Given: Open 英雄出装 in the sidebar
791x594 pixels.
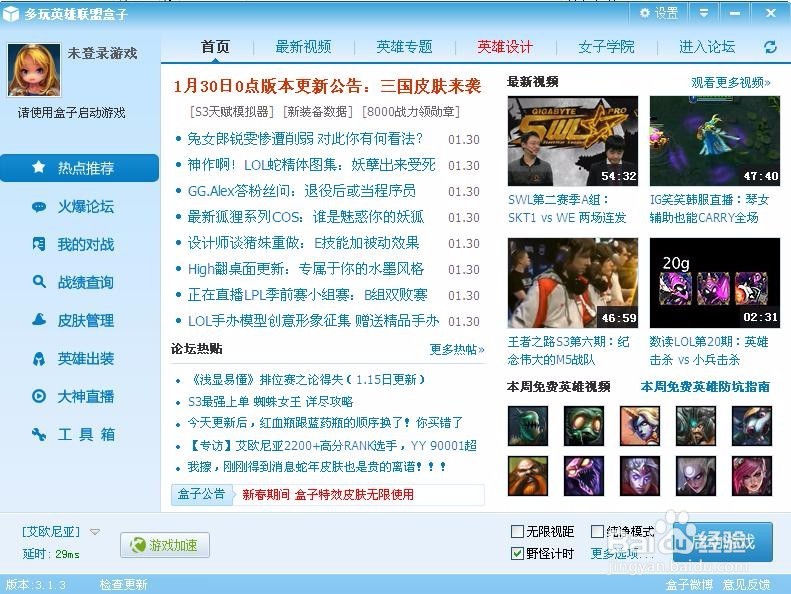Looking at the screenshot, I should [x=74, y=359].
